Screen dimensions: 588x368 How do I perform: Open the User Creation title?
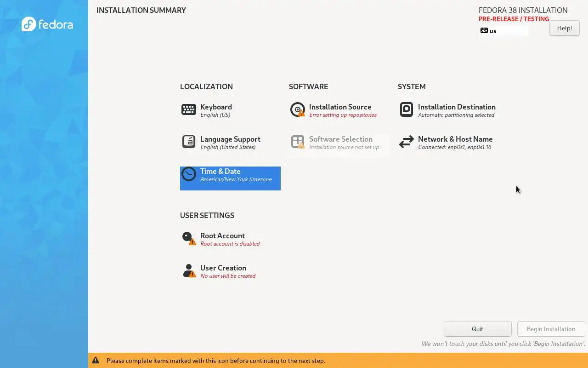click(223, 268)
